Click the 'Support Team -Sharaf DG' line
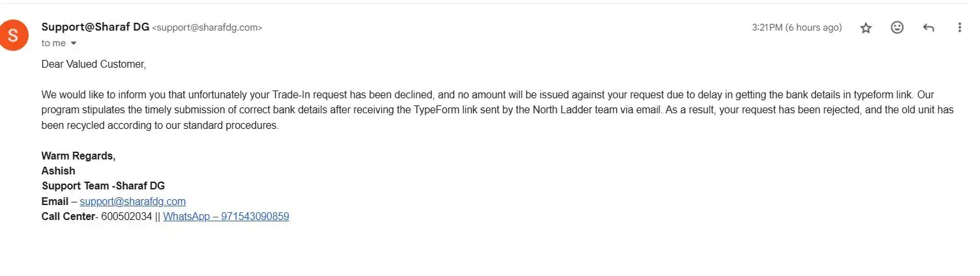 click(x=103, y=186)
